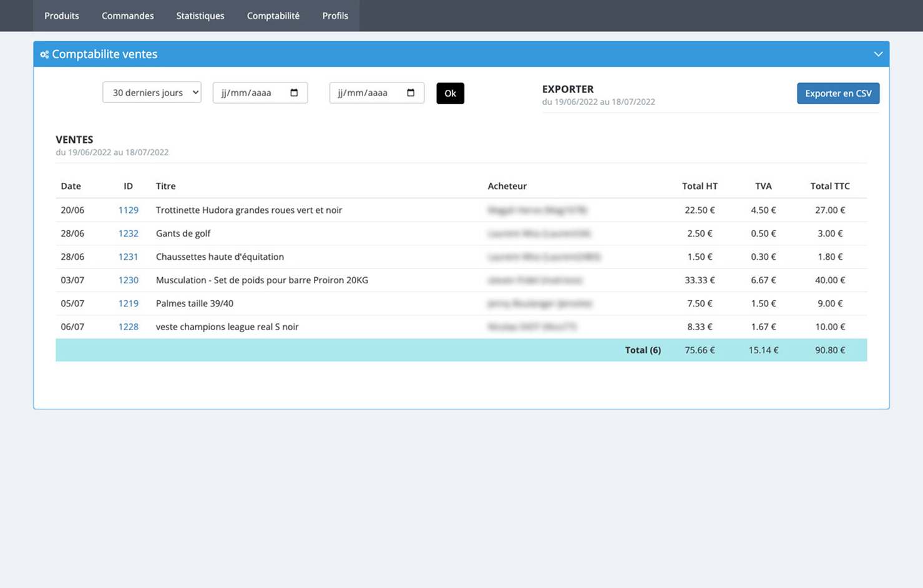The height and width of the screenshot is (588, 923).
Task: Go to the Commandes menu
Action: pyautogui.click(x=127, y=16)
